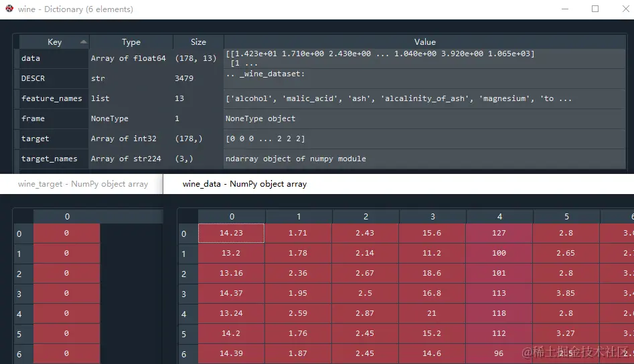Select the 14.37 cell in wine_data
Screen dimensions: 634x364
pyautogui.click(x=231, y=294)
